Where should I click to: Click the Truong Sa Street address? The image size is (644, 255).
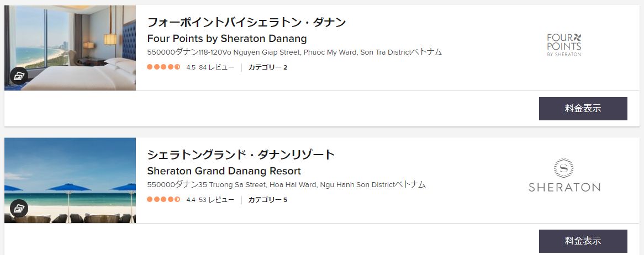[x=286, y=185]
